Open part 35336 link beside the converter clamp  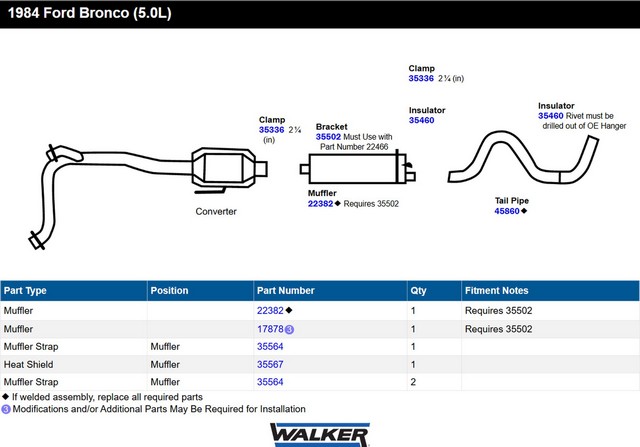click(271, 130)
